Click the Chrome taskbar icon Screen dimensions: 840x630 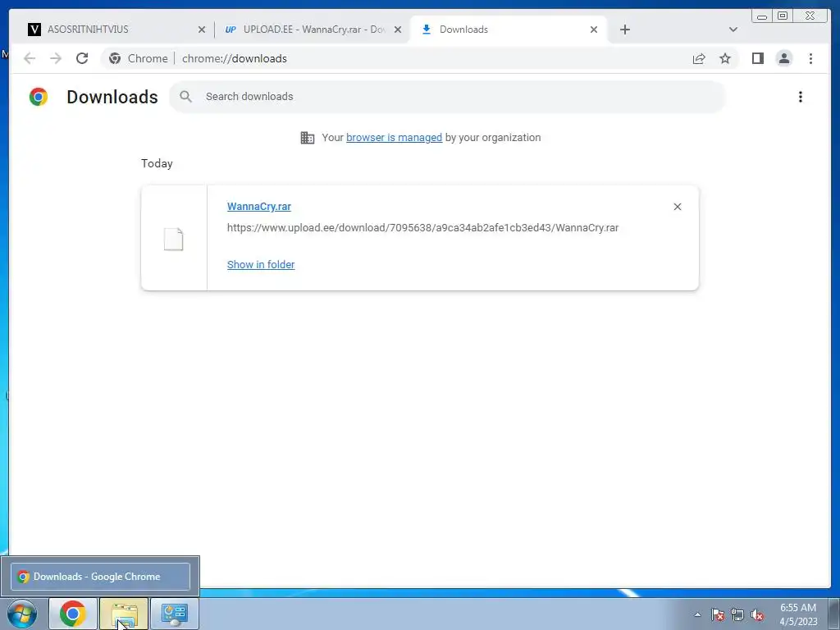(73, 614)
